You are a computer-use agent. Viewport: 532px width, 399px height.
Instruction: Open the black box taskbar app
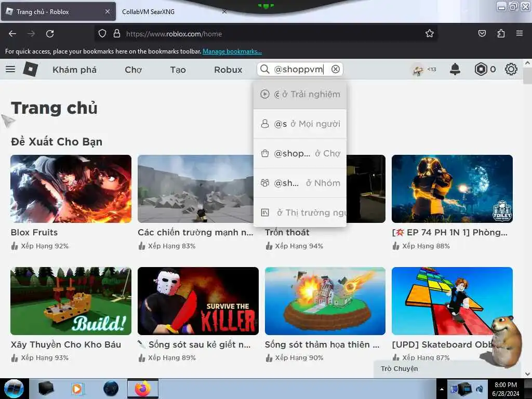[46, 389]
